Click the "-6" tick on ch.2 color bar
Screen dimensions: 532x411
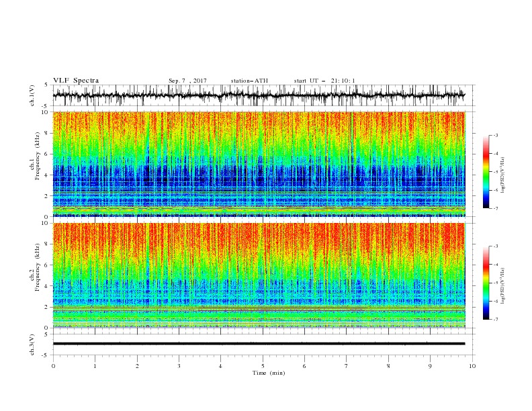coord(496,301)
